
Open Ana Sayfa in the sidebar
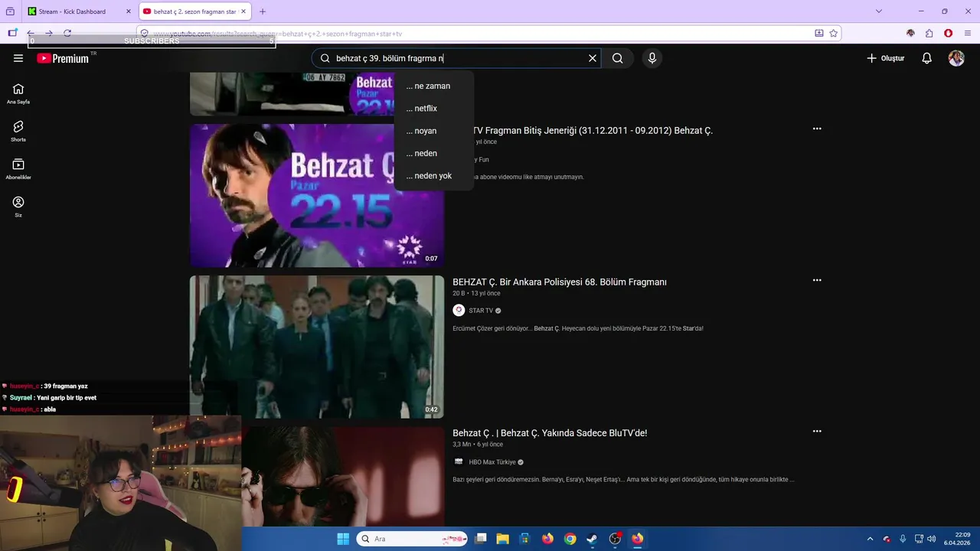coord(18,93)
